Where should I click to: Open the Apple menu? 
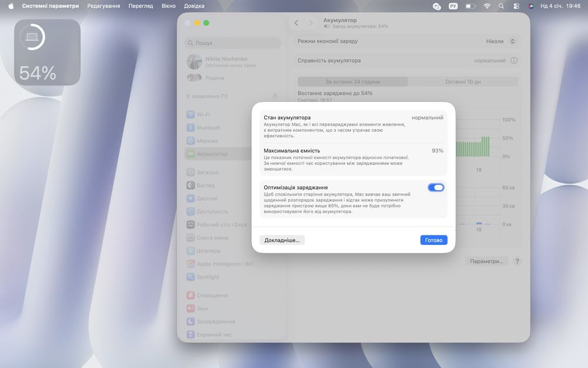tap(11, 6)
